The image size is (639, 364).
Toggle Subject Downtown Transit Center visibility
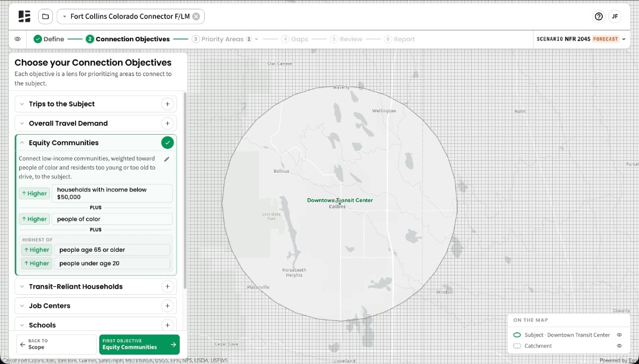(x=619, y=335)
